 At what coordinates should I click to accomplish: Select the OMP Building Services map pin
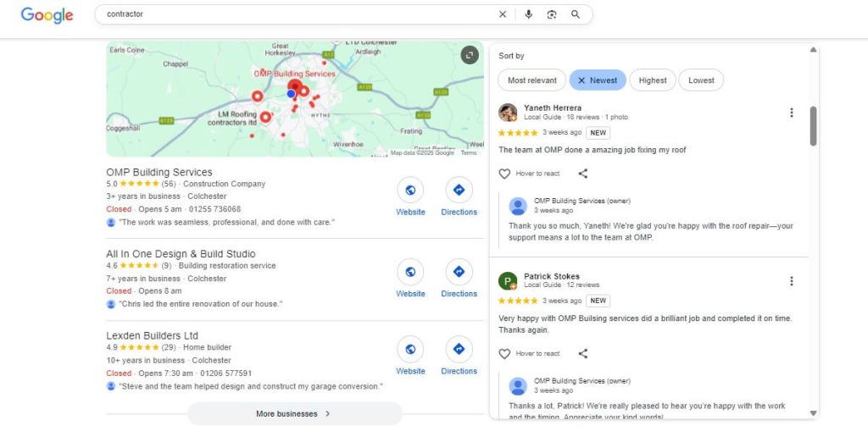pyautogui.click(x=294, y=87)
